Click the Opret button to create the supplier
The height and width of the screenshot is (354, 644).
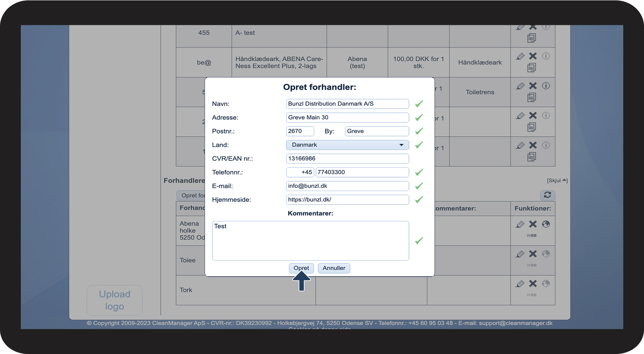pos(301,268)
